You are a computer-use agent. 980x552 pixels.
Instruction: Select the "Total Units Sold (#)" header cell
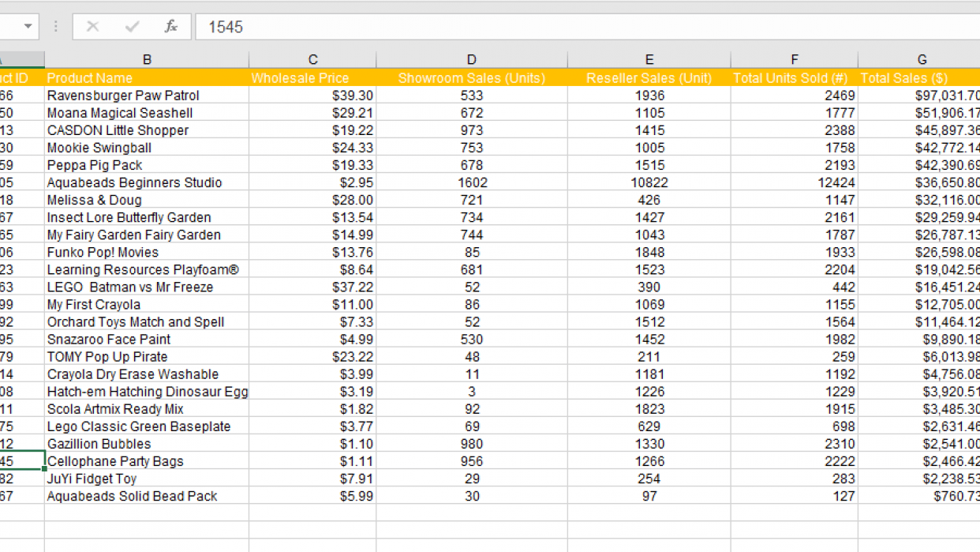click(x=794, y=78)
